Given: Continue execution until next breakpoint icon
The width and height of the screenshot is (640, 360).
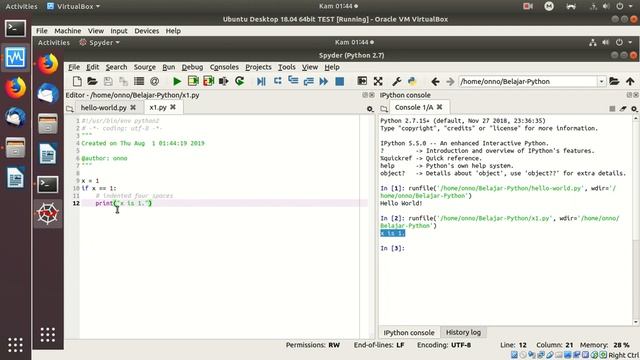Looking at the screenshot, I should click(324, 81).
